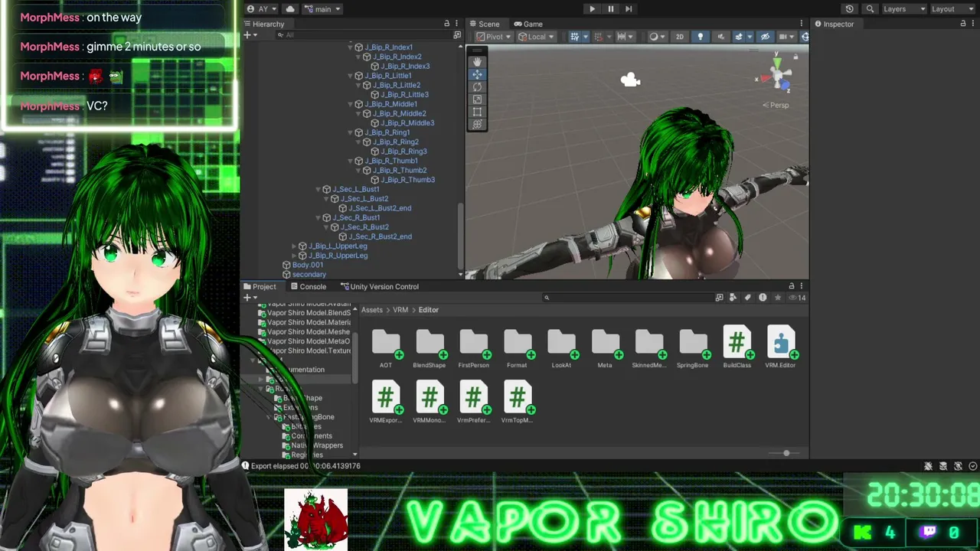Click the Play button
Viewport: 980px width, 551px height.
[x=592, y=9]
